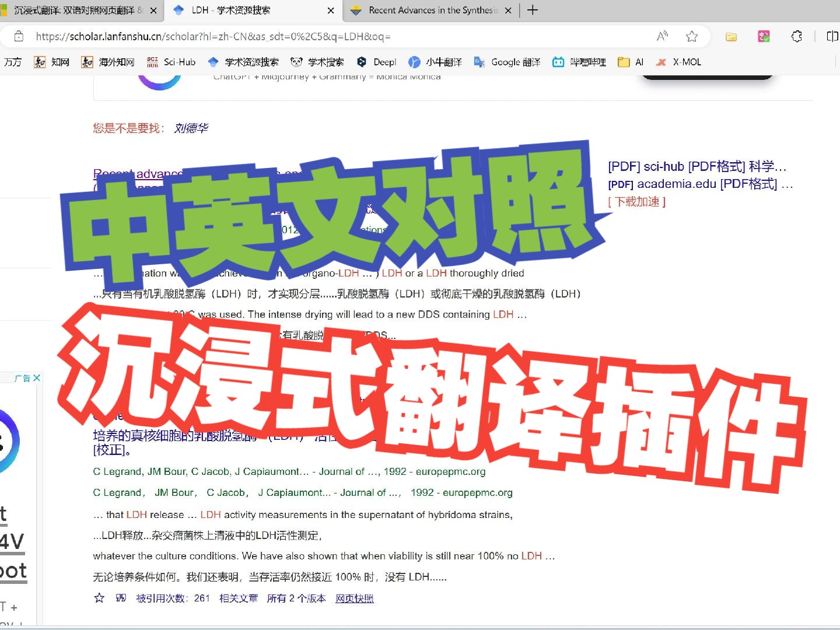Open the X-MOL bookmark

tap(678, 62)
